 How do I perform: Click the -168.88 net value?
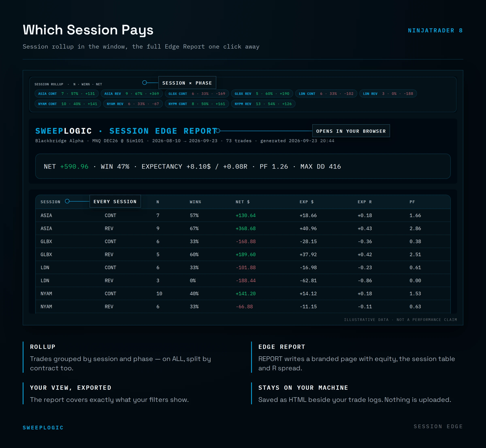click(x=246, y=241)
